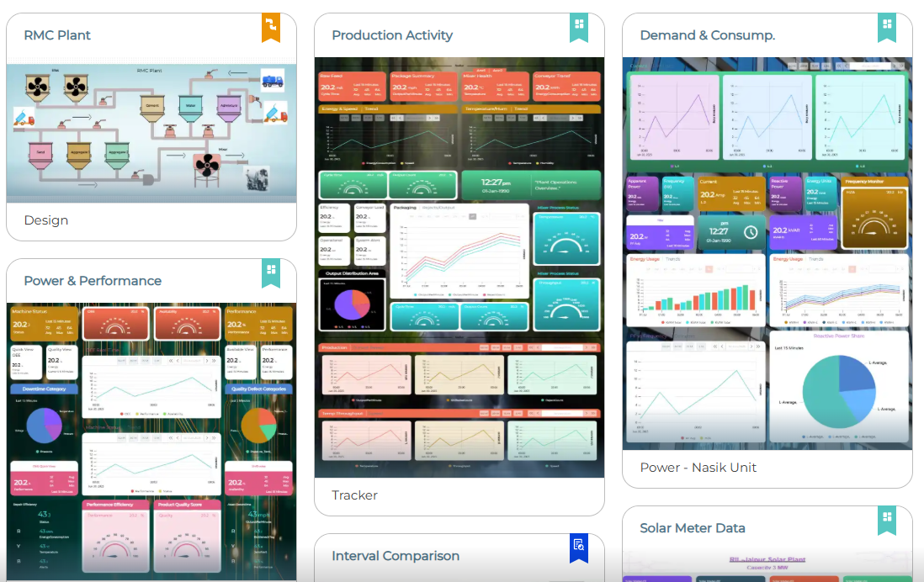Click the teal dashboard icon on Power & Performance card
Viewport: 924px width, 582px height.
tap(270, 272)
